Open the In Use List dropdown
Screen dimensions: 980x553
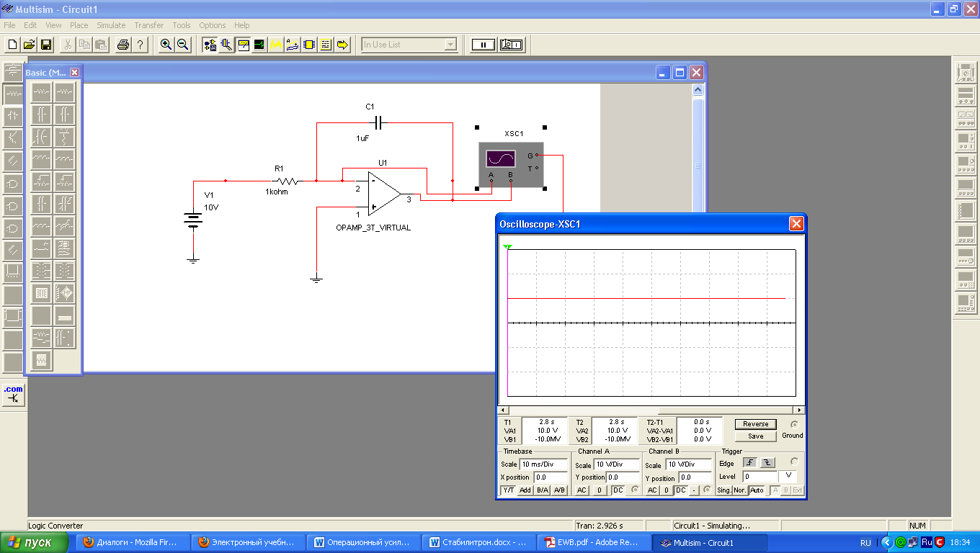(450, 45)
